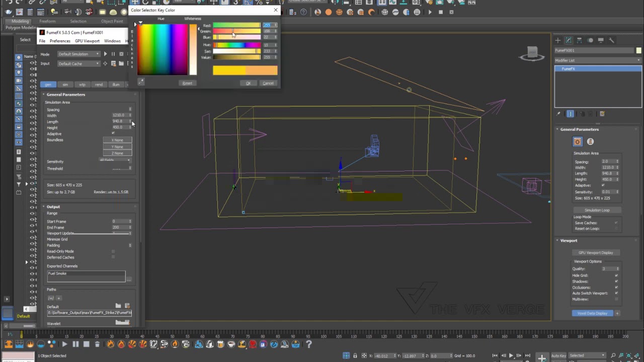This screenshot has height=362, width=644.
Task: Pause simulation in the FumeFX window
Action: click(x=113, y=54)
